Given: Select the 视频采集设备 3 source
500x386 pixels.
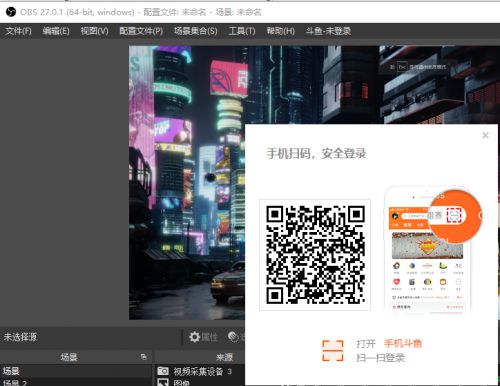Looking at the screenshot, I should 200,371.
